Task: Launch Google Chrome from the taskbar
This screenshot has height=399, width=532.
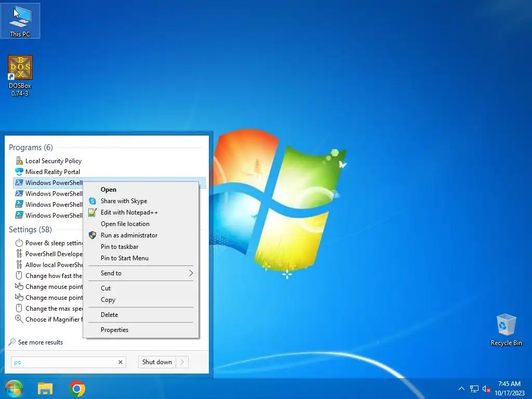Action: click(77, 389)
